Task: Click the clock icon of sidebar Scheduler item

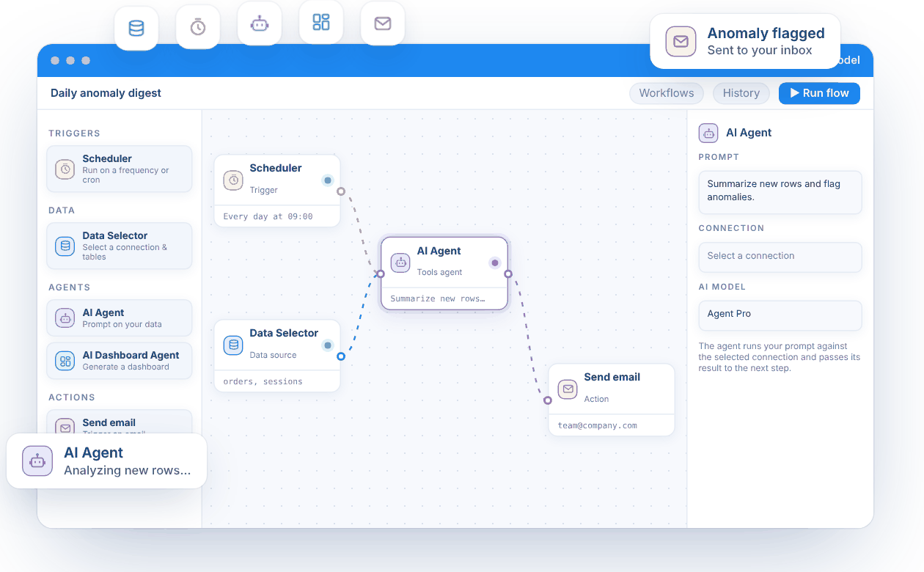Action: pyautogui.click(x=65, y=169)
